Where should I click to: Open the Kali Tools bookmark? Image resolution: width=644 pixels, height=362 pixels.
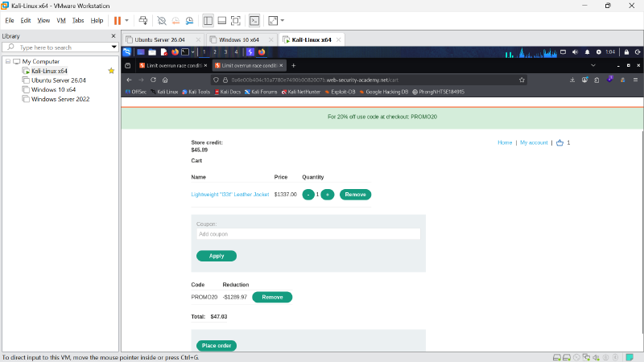coord(196,92)
